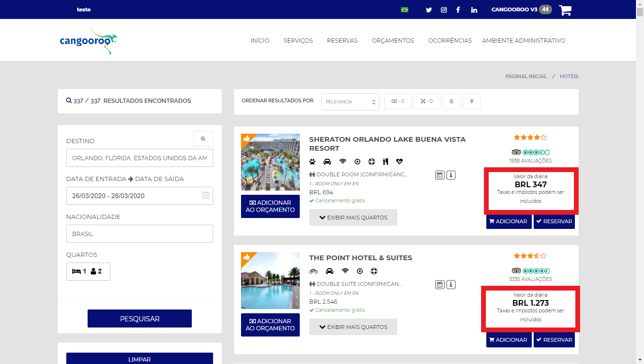Click the Cangooroo logo
This screenshot has width=644, height=364.
[89, 41]
